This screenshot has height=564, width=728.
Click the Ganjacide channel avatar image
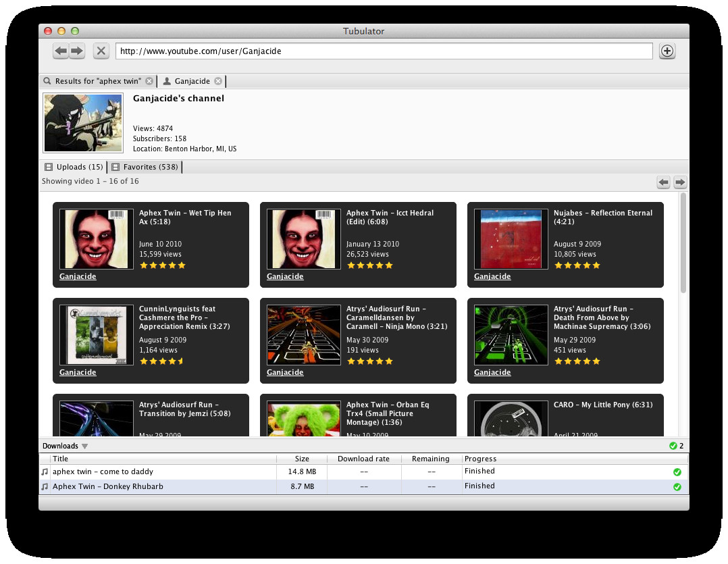point(83,123)
